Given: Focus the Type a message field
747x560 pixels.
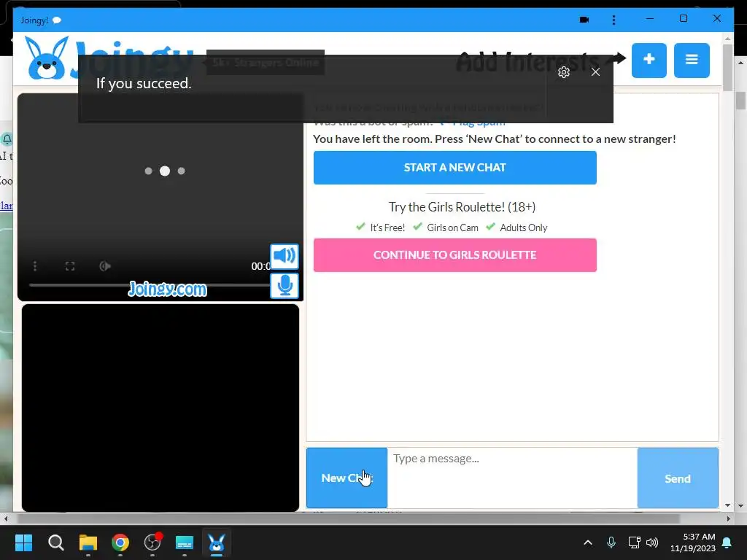Looking at the screenshot, I should coord(512,478).
